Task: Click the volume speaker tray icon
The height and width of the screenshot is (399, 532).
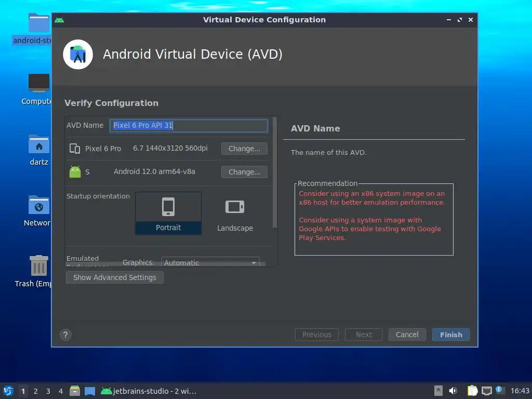Action: click(x=453, y=391)
